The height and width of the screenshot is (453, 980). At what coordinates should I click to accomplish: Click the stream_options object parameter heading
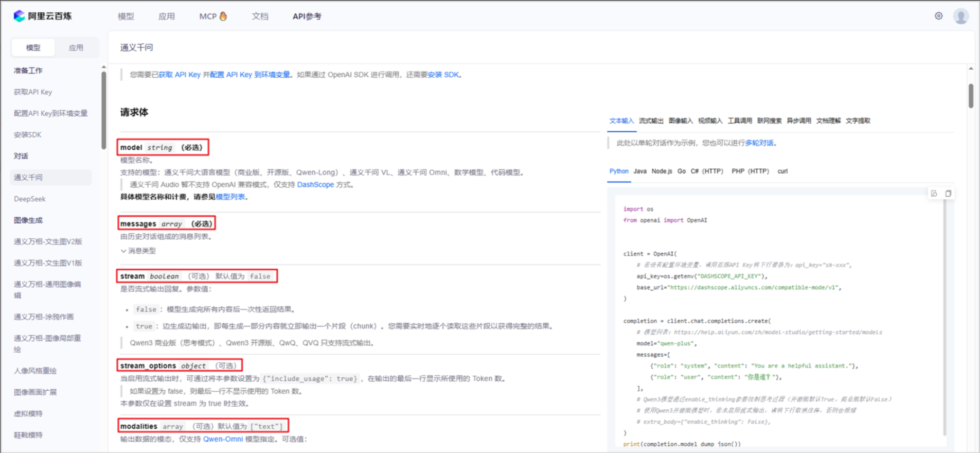click(x=180, y=365)
